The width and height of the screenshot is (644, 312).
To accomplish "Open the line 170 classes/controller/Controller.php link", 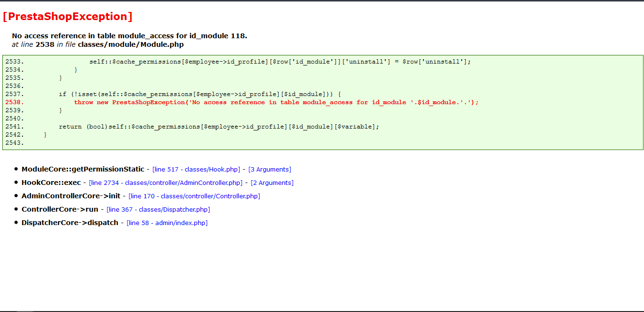I will [194, 196].
